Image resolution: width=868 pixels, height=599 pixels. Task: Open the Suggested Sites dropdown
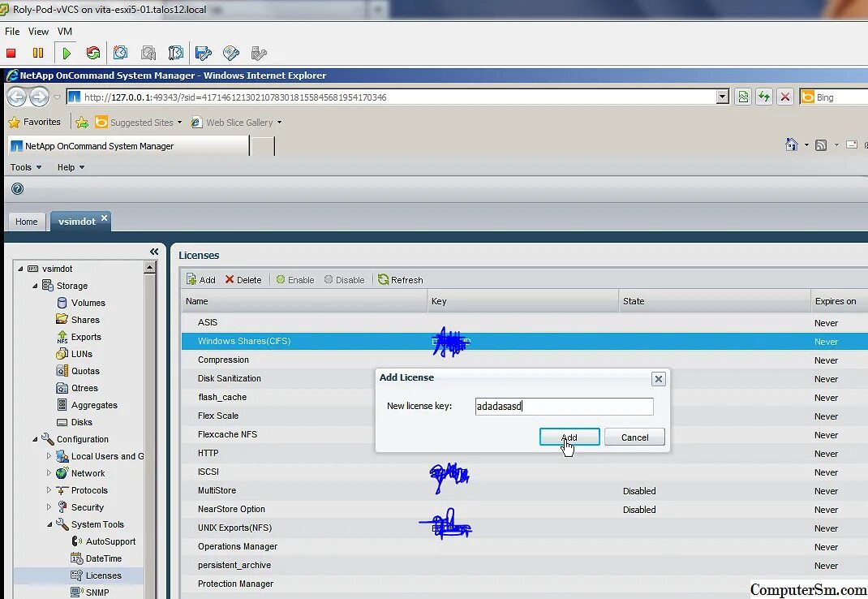[x=179, y=123]
